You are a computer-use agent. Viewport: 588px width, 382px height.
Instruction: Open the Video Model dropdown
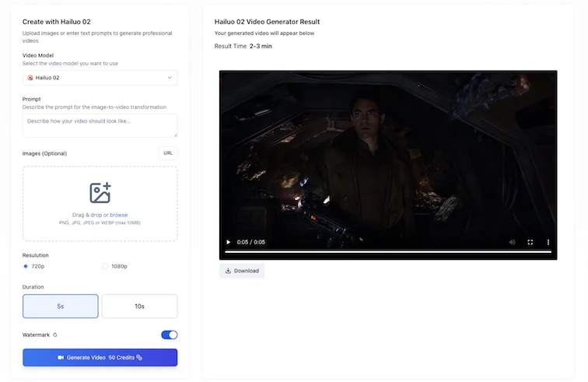(x=100, y=78)
